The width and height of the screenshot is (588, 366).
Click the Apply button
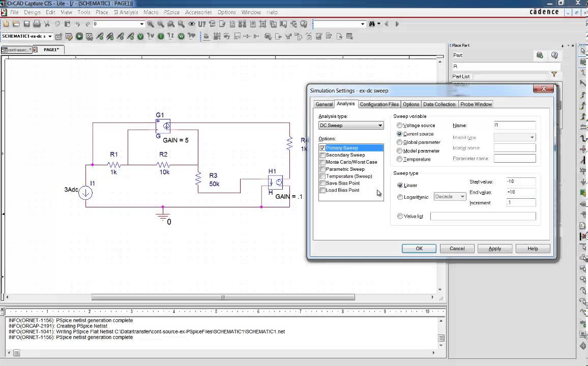pyautogui.click(x=494, y=249)
